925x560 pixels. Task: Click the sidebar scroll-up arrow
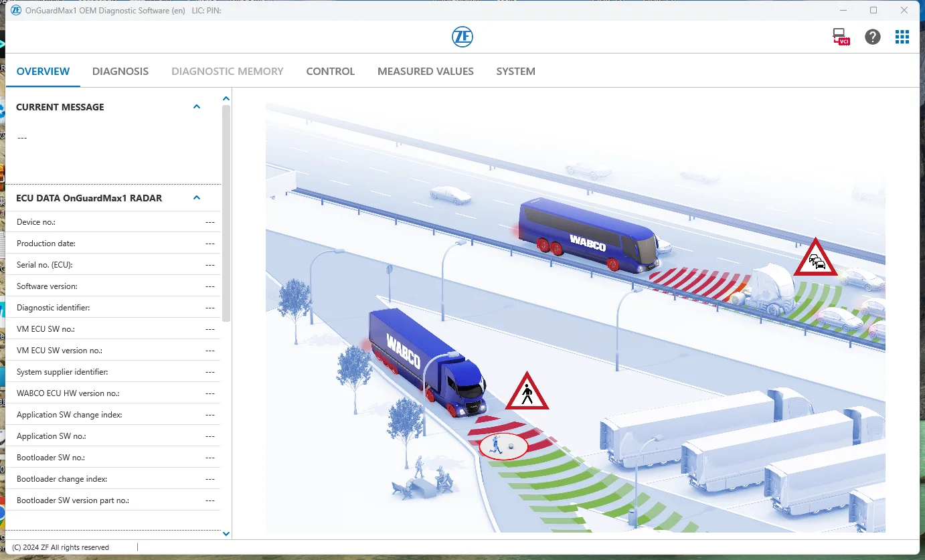[226, 99]
